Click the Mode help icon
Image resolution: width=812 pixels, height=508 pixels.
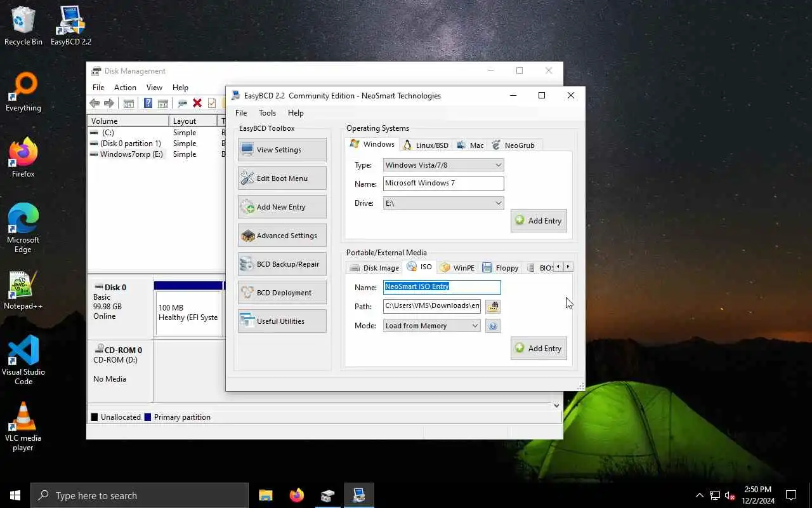[493, 326]
